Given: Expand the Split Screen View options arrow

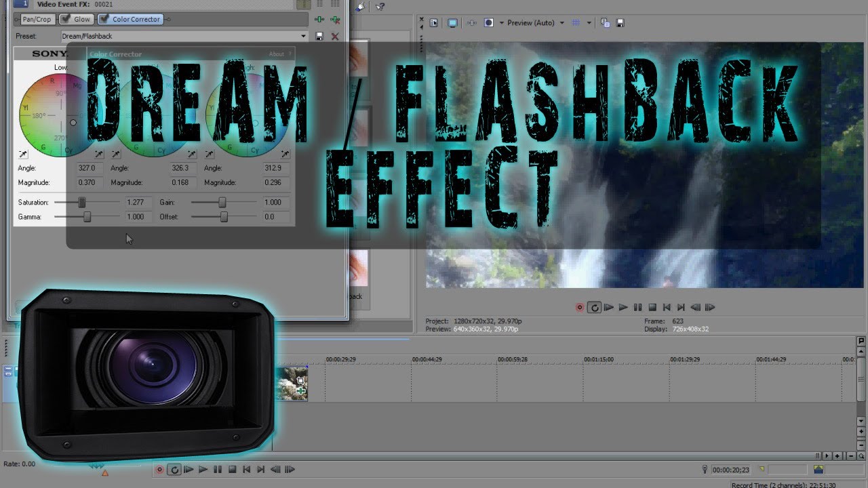Looking at the screenshot, I should 501,23.
